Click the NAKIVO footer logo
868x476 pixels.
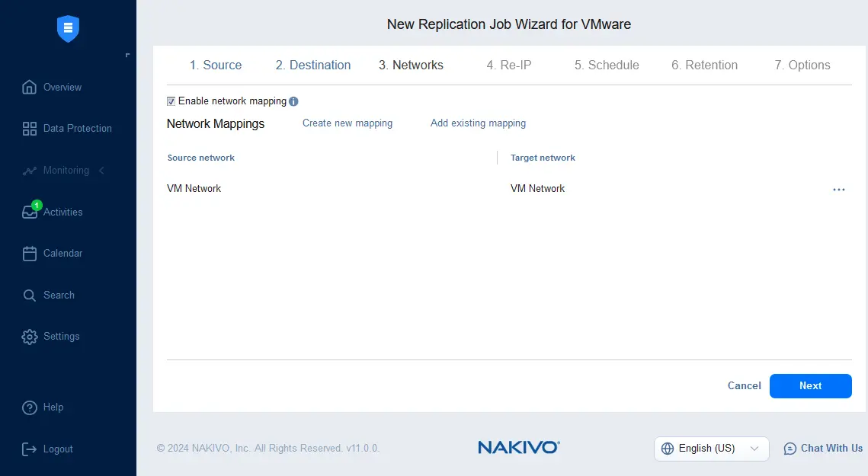[x=519, y=447]
